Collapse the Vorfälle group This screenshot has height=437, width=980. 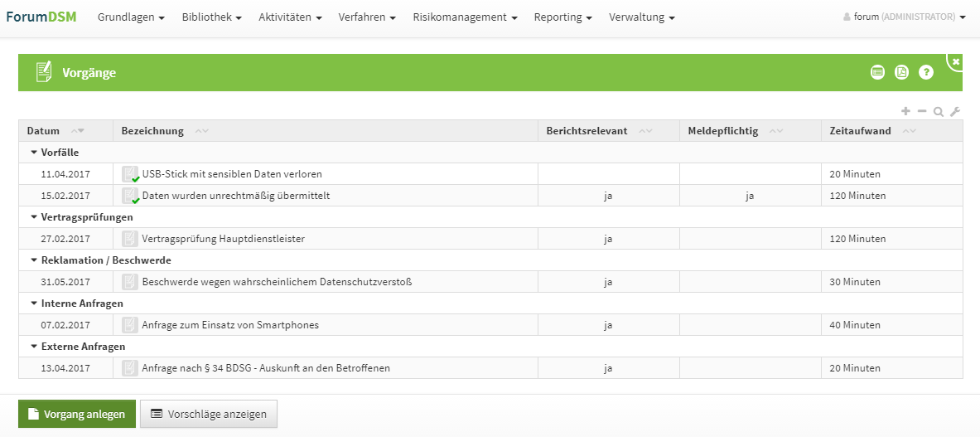(34, 153)
